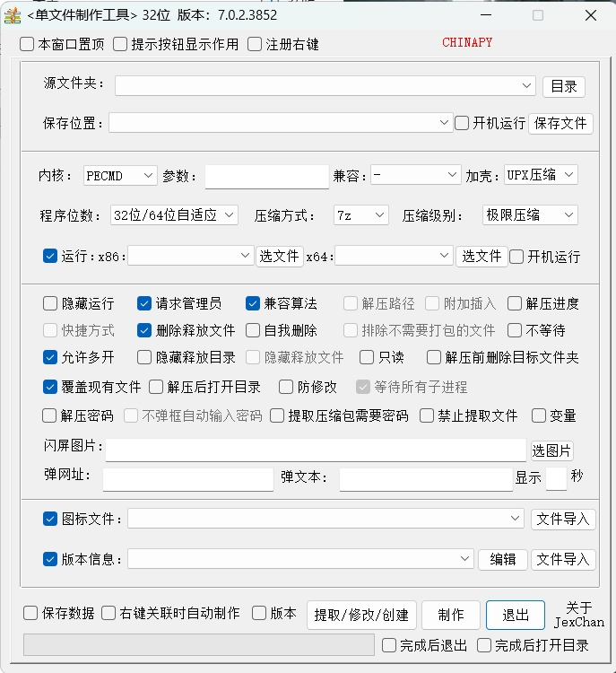Screen dimensions: 616x673
Task: Open 压缩方式 7z dropdown
Action: 360,215
